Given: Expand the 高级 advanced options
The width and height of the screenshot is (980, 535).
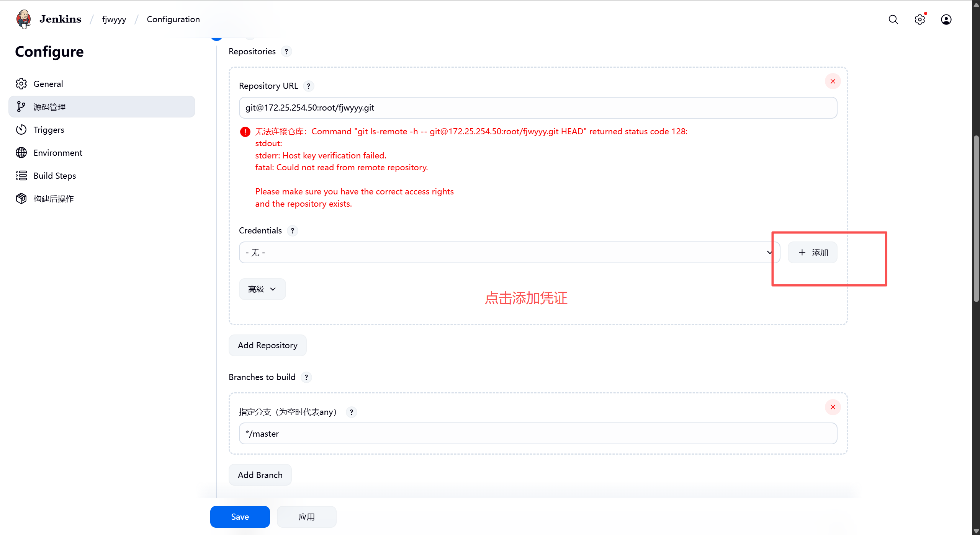Looking at the screenshot, I should (262, 289).
